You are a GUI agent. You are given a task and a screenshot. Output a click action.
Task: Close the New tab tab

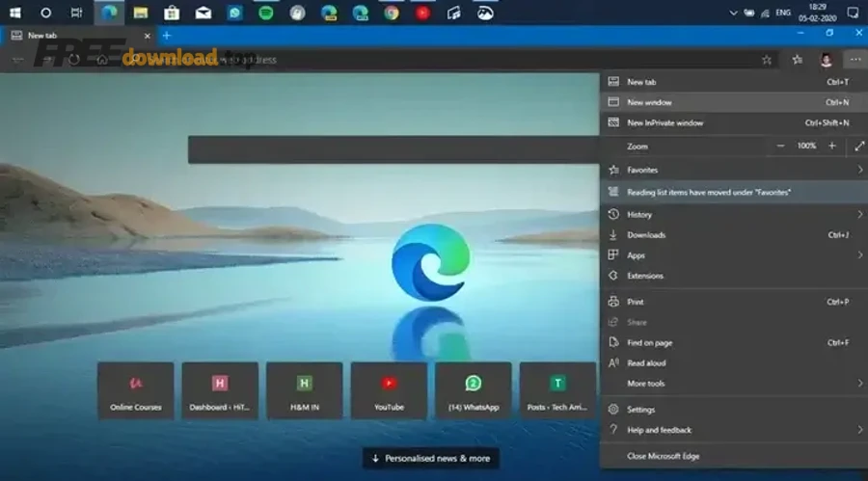click(148, 36)
